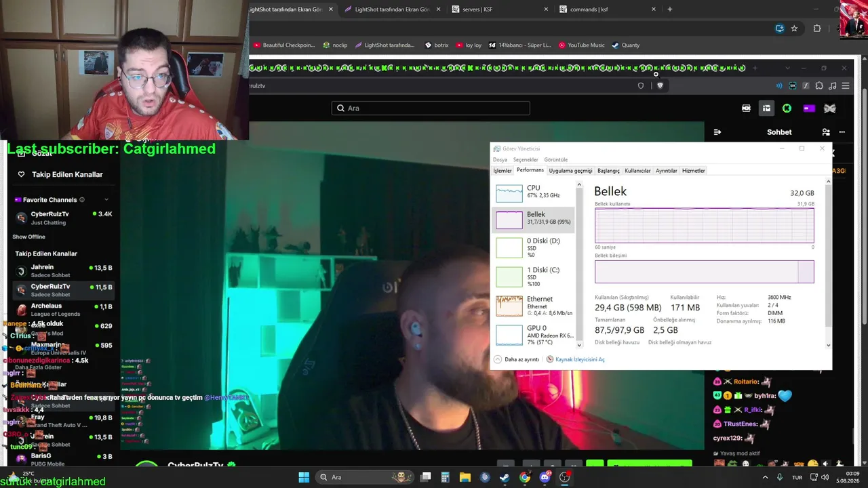Click the Bellek kullanımı graph

point(705,225)
